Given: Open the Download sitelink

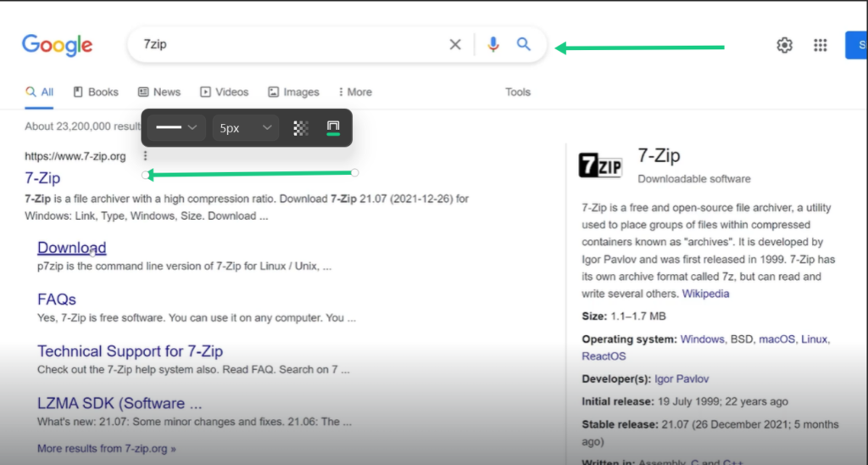Looking at the screenshot, I should point(72,248).
